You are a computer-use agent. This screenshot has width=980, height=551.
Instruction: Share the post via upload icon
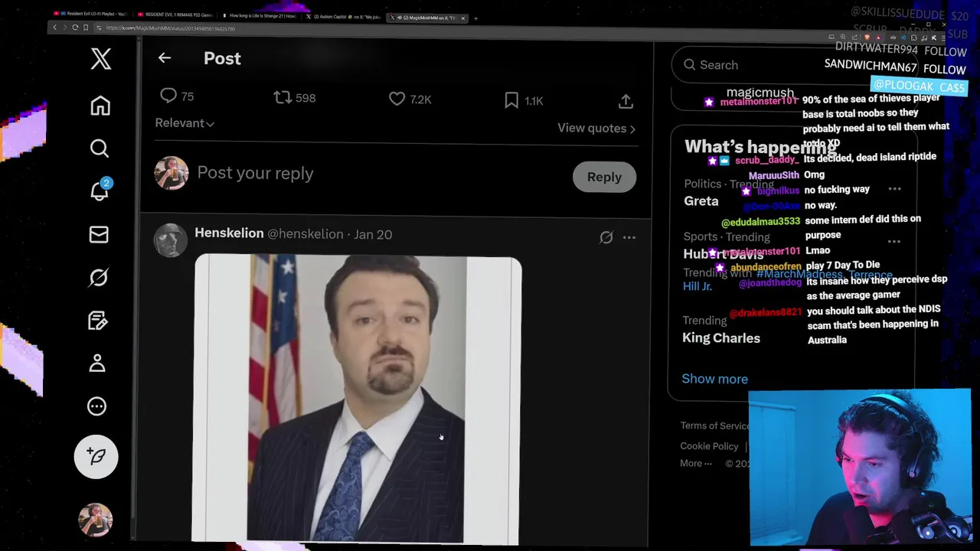tap(626, 101)
